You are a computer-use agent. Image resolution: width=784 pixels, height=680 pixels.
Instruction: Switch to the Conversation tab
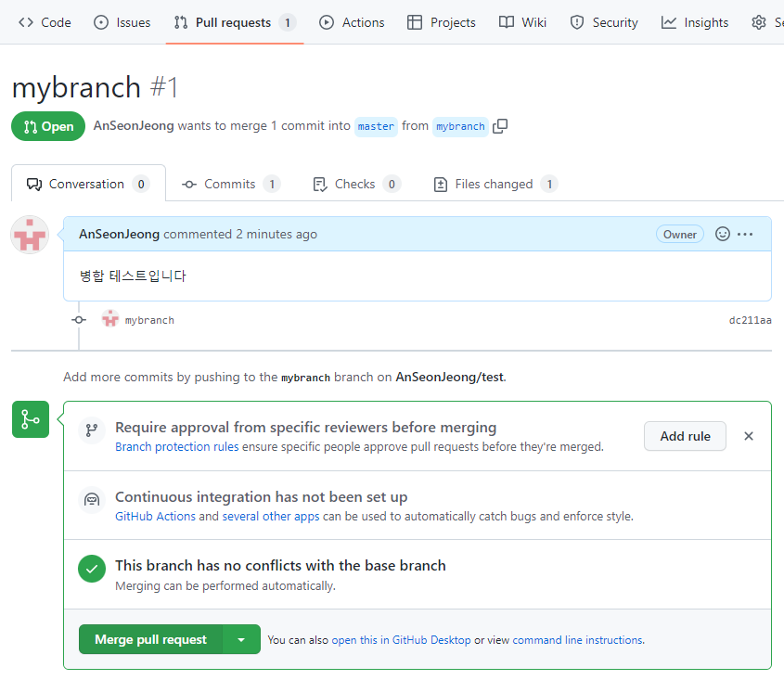tap(88, 184)
